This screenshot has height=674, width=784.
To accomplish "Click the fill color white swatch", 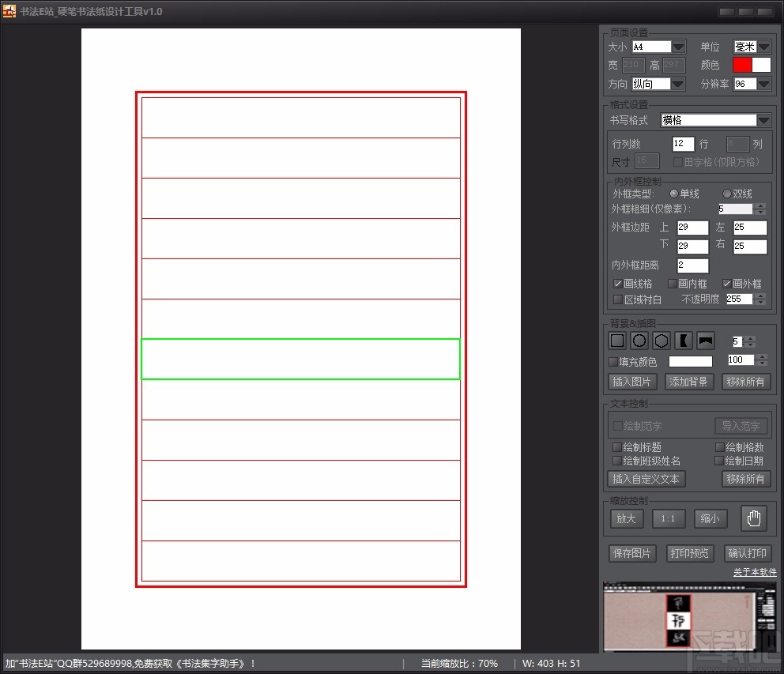I will click(690, 362).
